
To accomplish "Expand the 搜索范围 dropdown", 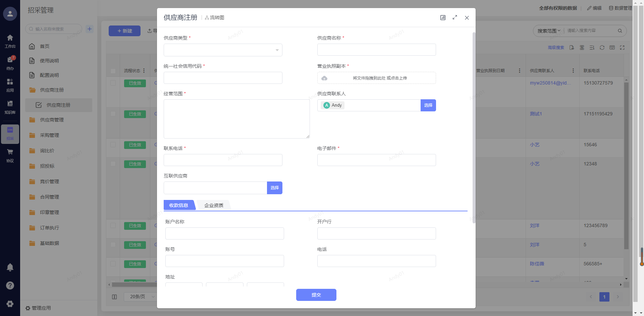I will click(549, 31).
